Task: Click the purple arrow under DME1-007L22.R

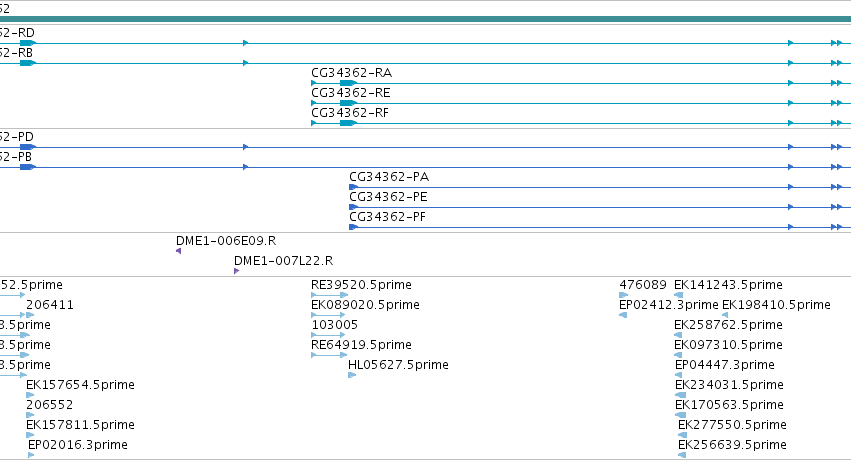Action: [x=237, y=271]
